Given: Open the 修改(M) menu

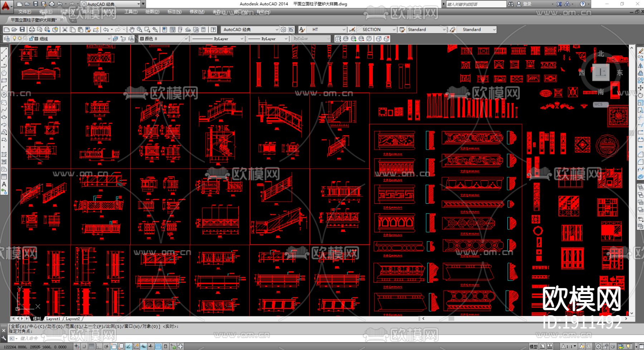Looking at the screenshot, I should click(x=197, y=12).
